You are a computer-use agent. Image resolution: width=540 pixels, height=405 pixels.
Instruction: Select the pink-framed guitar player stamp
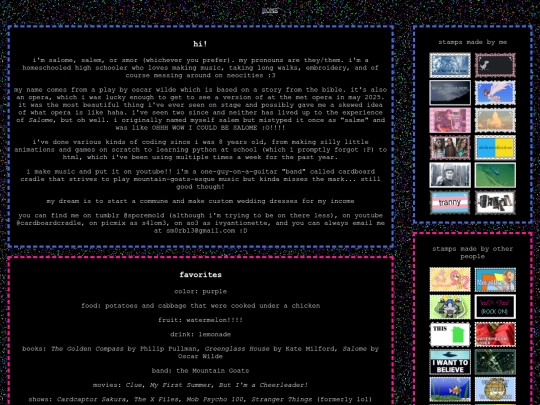pos(450,120)
